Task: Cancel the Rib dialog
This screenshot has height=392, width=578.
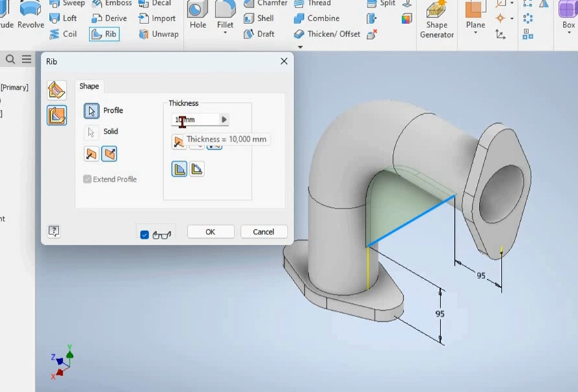Action: pyautogui.click(x=264, y=232)
